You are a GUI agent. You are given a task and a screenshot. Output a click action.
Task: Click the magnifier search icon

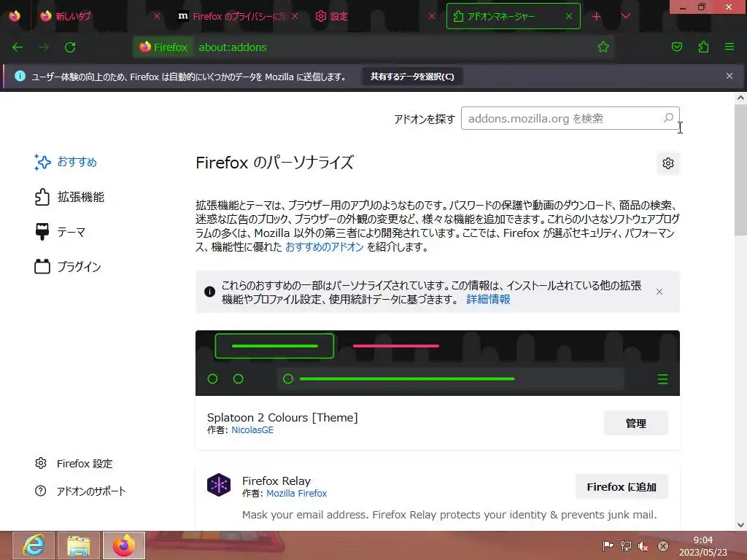point(668,117)
